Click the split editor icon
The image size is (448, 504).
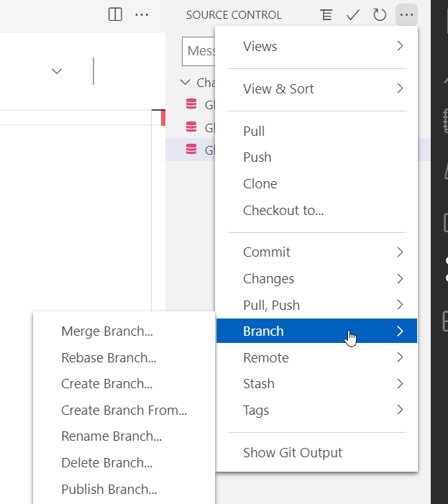tap(115, 14)
